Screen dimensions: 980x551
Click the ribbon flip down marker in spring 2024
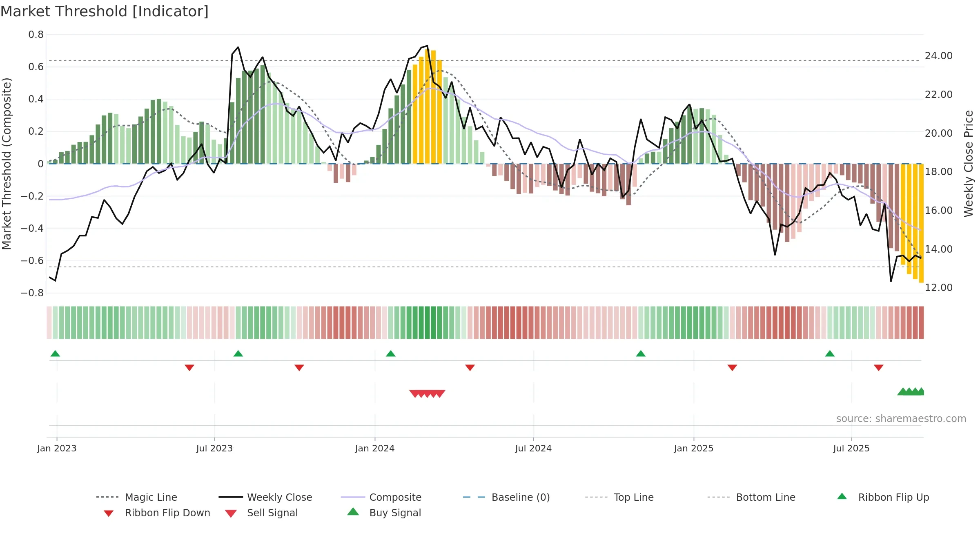(470, 368)
